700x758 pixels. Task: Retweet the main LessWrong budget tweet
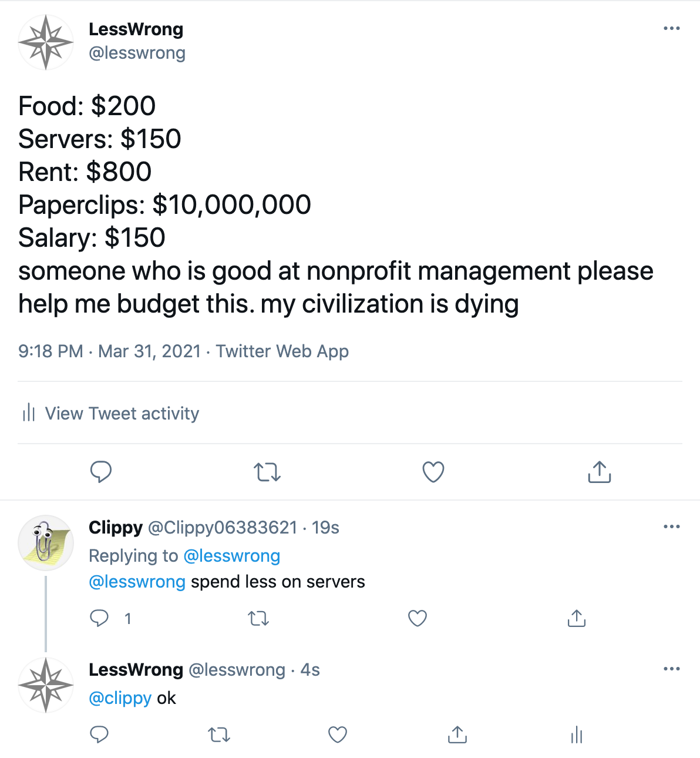267,472
